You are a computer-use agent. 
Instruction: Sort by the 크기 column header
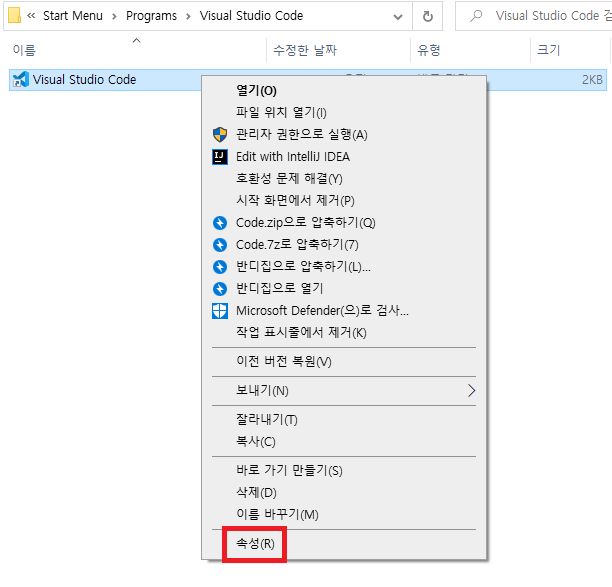tap(549, 50)
